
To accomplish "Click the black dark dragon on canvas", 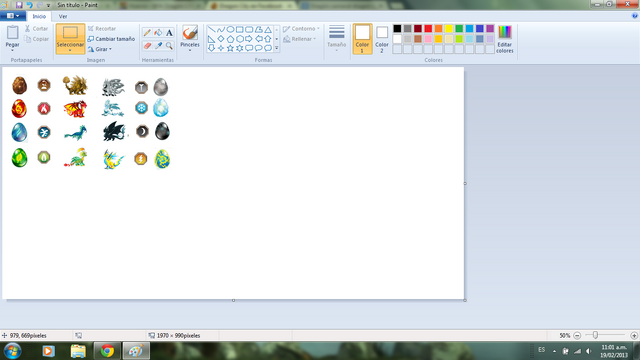I will [x=113, y=131].
